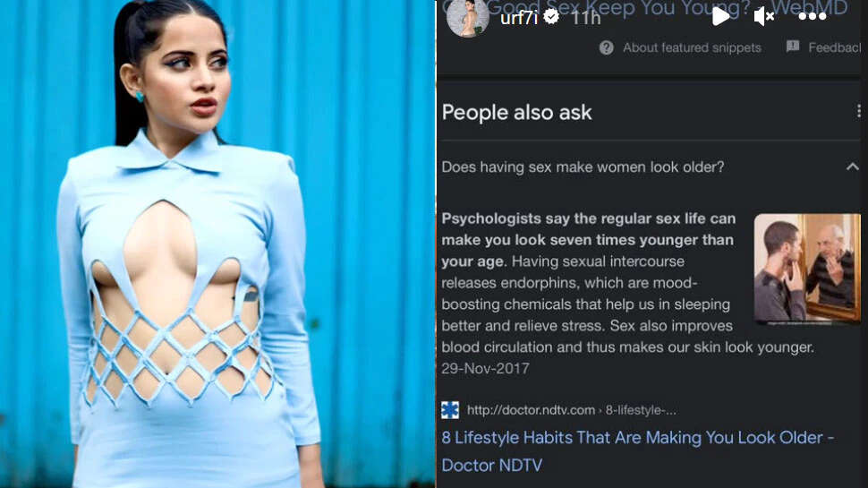Click the verified badge next to urf7i

click(x=551, y=17)
